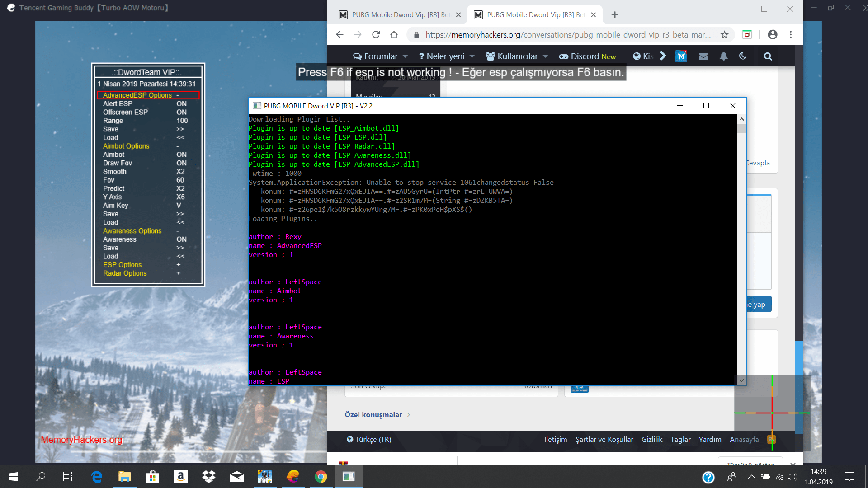Image resolution: width=868 pixels, height=488 pixels.
Task: Go back in the Chrome browser
Action: click(340, 35)
